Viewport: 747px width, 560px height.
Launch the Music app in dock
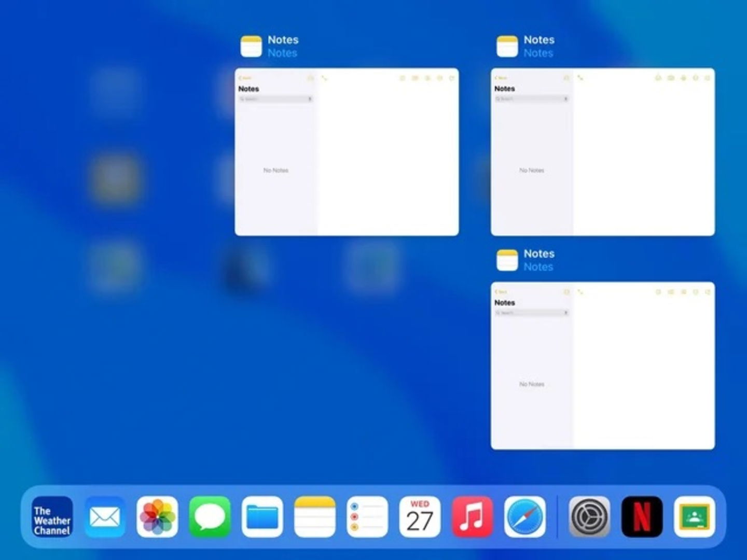pyautogui.click(x=472, y=517)
